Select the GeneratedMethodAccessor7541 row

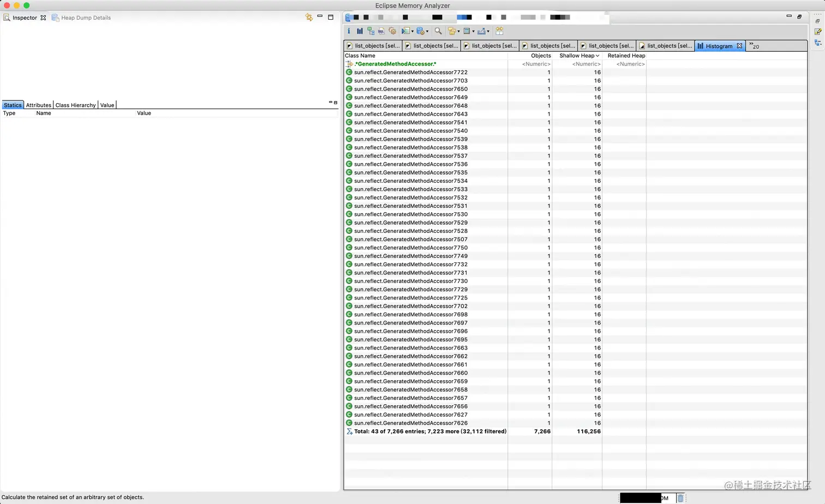point(576,122)
